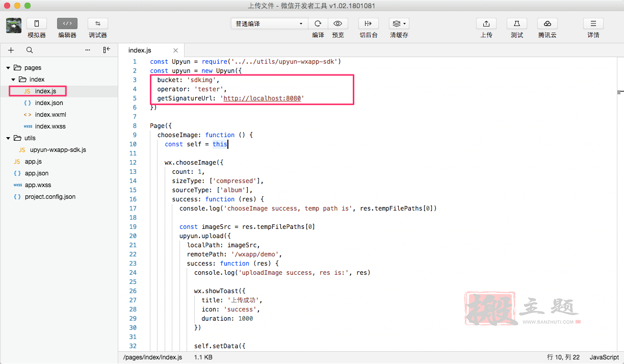Collapse the index folder

pyautogui.click(x=13, y=80)
